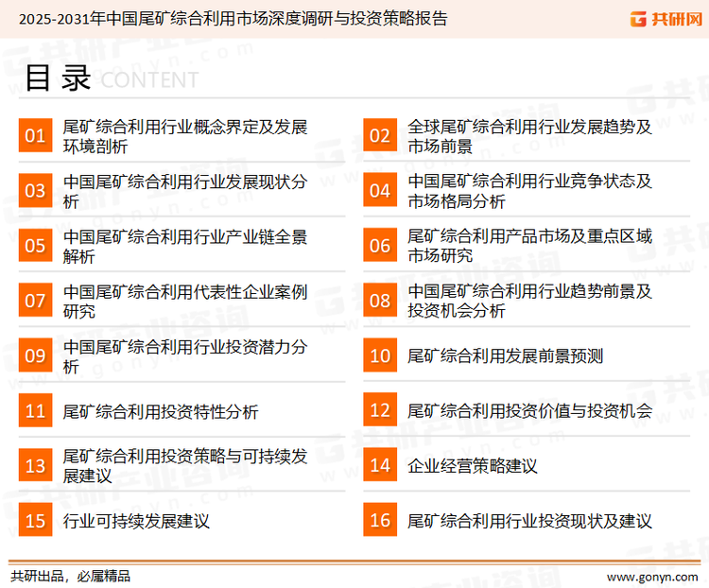
Task: Open chapter 中国尾矿综合利用行业产业链全景解析
Action: click(x=185, y=246)
